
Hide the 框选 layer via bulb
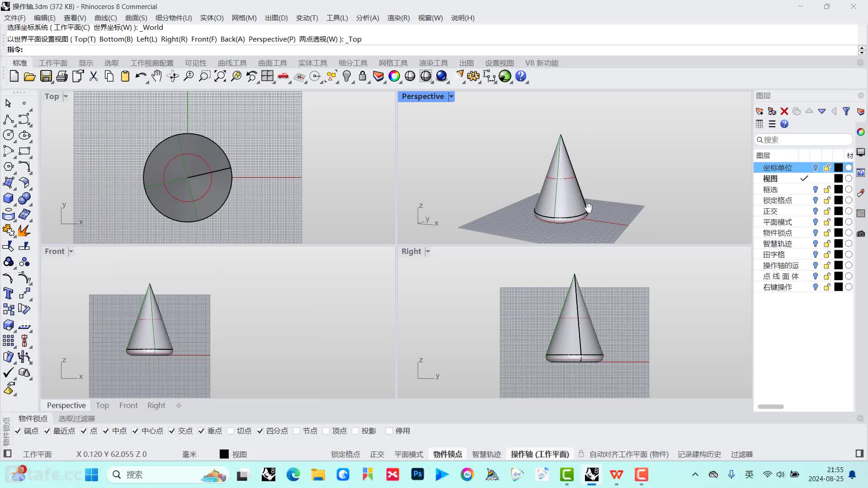click(x=816, y=189)
